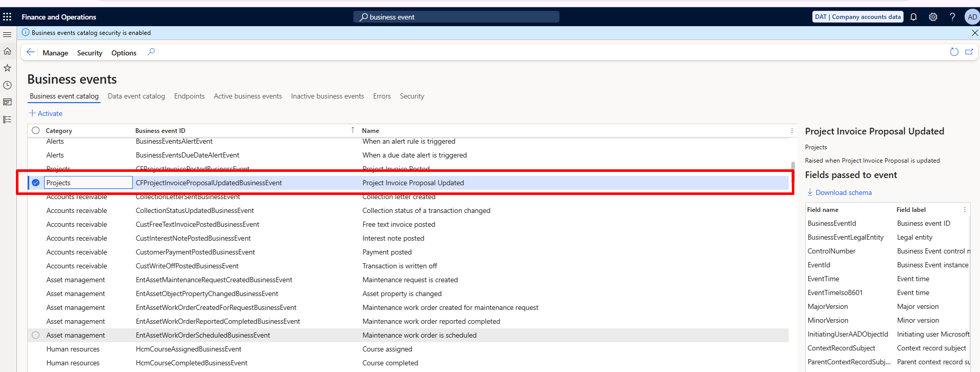Click the Projects category cell input
980x372 pixels.
pyautogui.click(x=88, y=183)
